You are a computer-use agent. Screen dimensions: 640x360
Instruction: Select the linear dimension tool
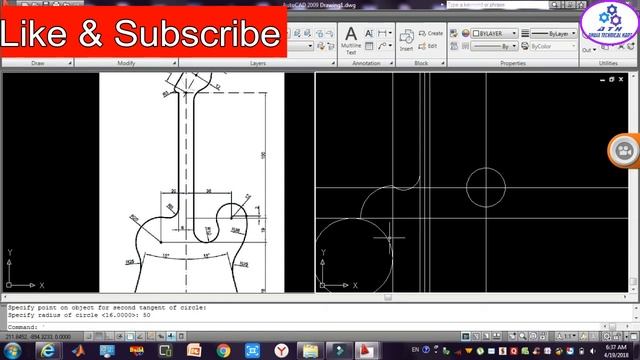(x=382, y=33)
